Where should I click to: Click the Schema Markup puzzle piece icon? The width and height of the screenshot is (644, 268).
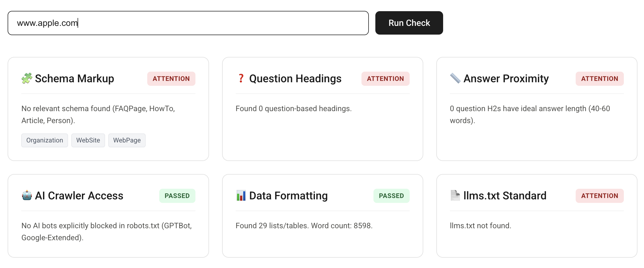tap(27, 79)
